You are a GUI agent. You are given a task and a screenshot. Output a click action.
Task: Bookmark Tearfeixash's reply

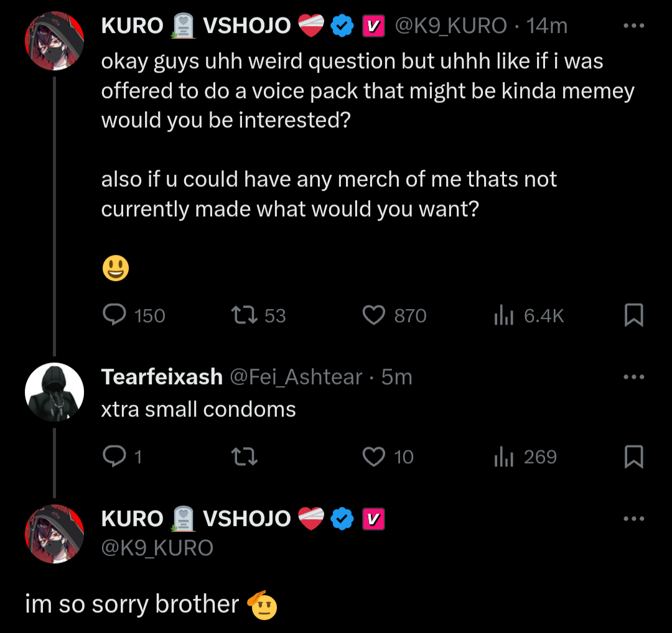633,457
